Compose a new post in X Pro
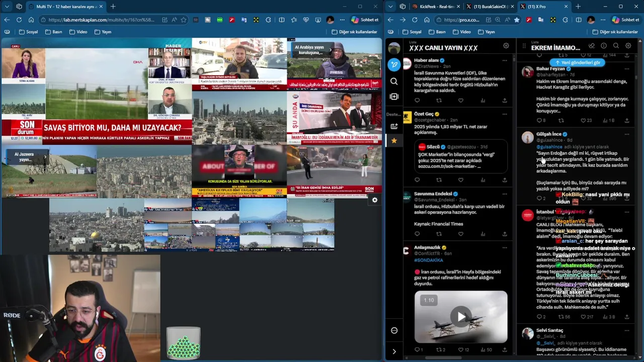The height and width of the screenshot is (362, 644). coord(394,64)
